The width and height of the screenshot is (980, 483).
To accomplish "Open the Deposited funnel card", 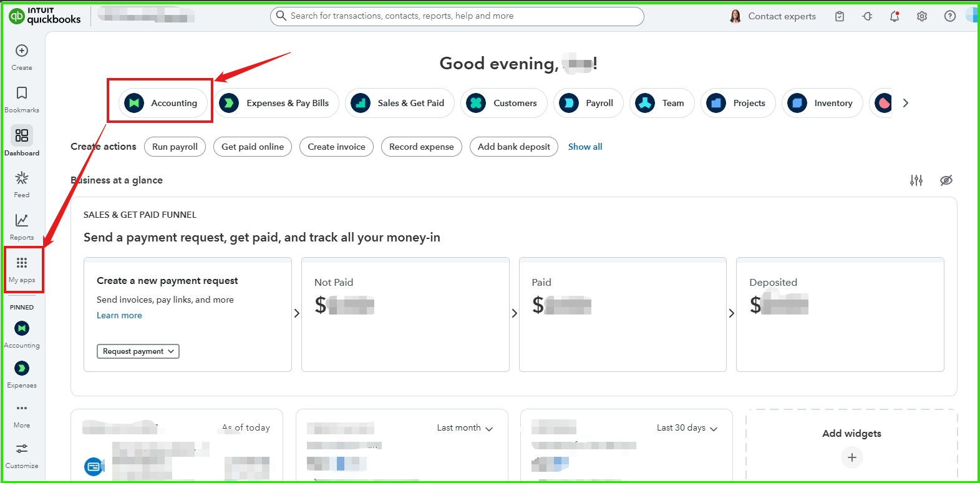I will pyautogui.click(x=840, y=315).
